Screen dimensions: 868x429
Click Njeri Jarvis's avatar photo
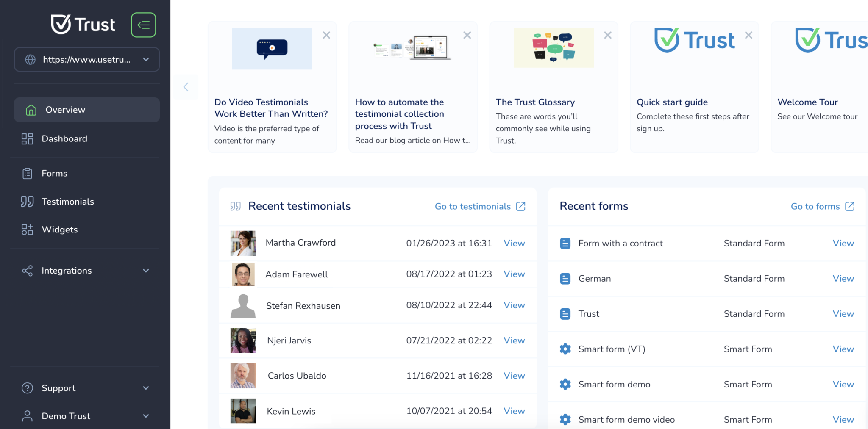(243, 340)
